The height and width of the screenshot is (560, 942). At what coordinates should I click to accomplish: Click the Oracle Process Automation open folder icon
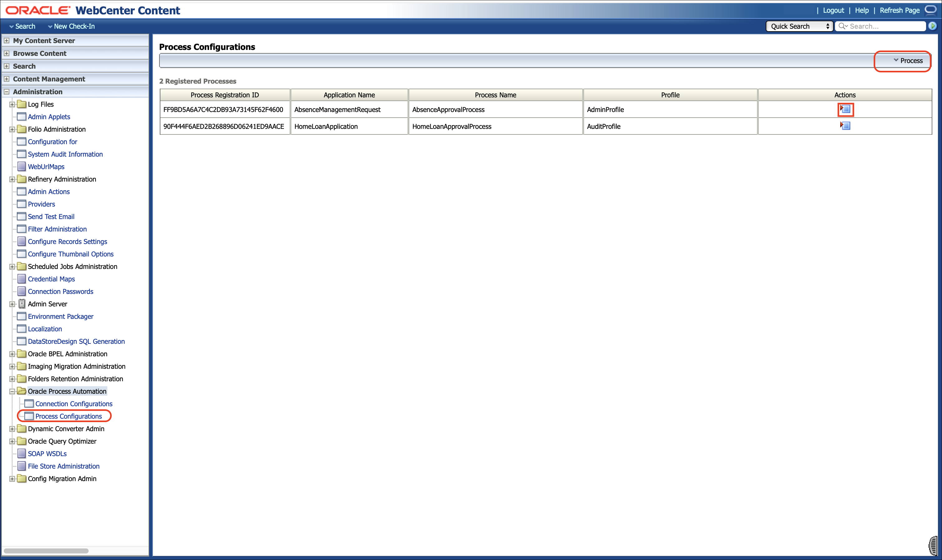pyautogui.click(x=22, y=391)
